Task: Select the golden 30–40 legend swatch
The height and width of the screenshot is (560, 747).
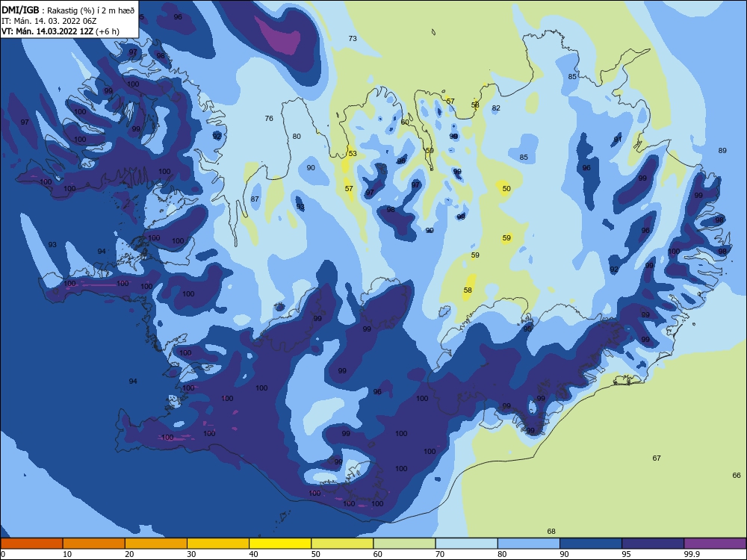Action: [x=218, y=544]
